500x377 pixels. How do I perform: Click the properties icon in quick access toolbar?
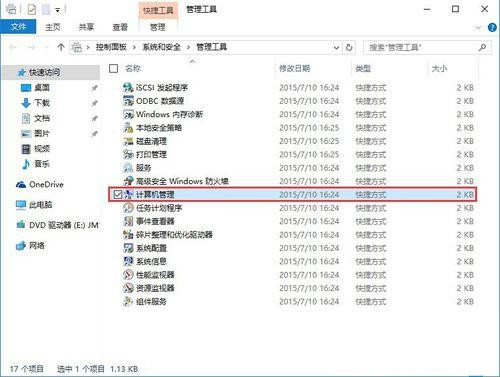(32, 9)
